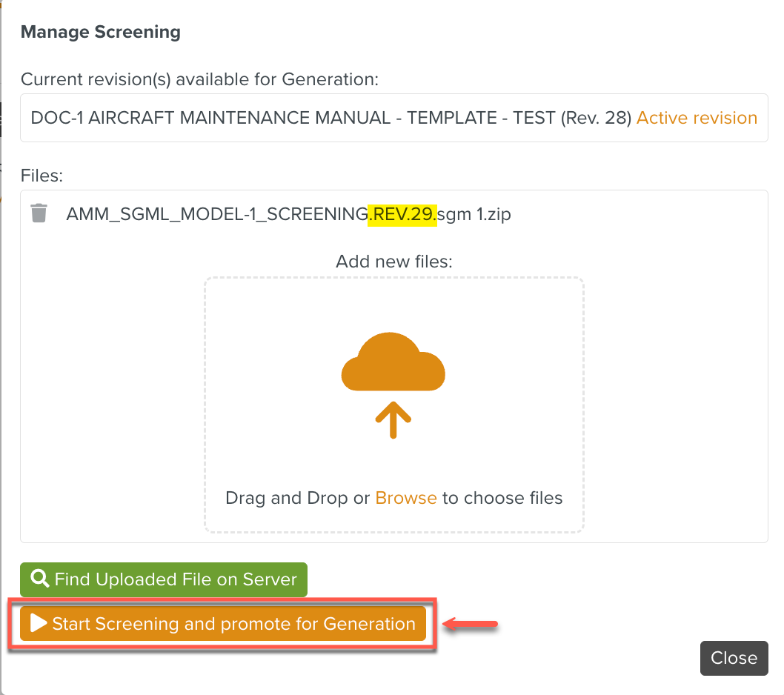This screenshot has height=695, width=784.
Task: Open the Browse link to choose files
Action: (x=406, y=498)
